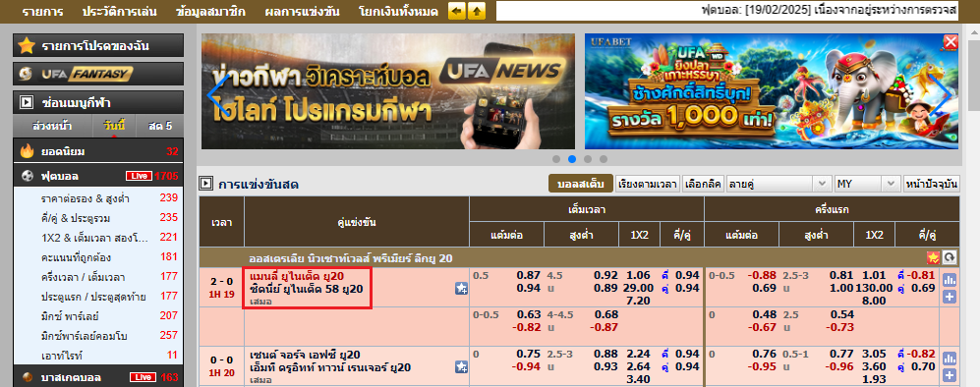The width and height of the screenshot is (980, 387).
Task: Select full-time handicap odds -0.82
Action: click(x=526, y=327)
